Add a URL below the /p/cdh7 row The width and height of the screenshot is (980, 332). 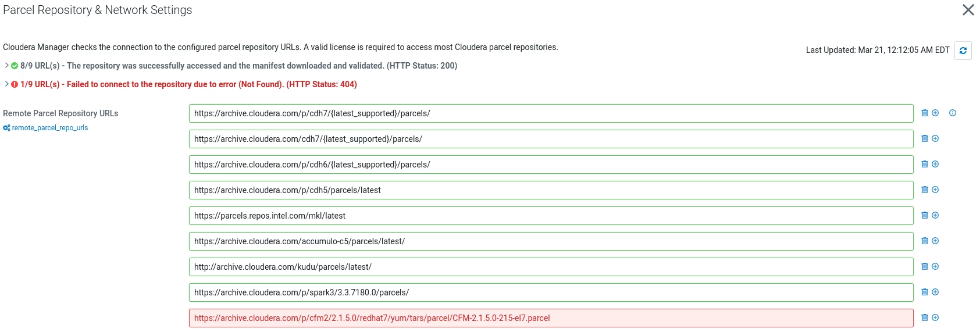click(x=935, y=113)
